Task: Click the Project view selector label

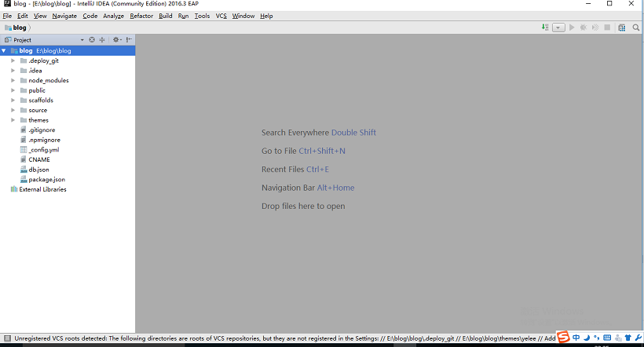Action: point(22,40)
